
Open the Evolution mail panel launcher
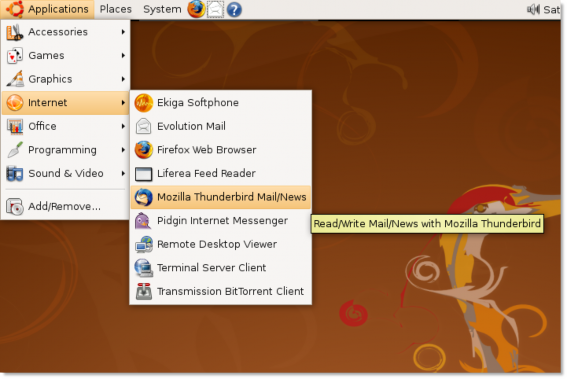click(215, 9)
